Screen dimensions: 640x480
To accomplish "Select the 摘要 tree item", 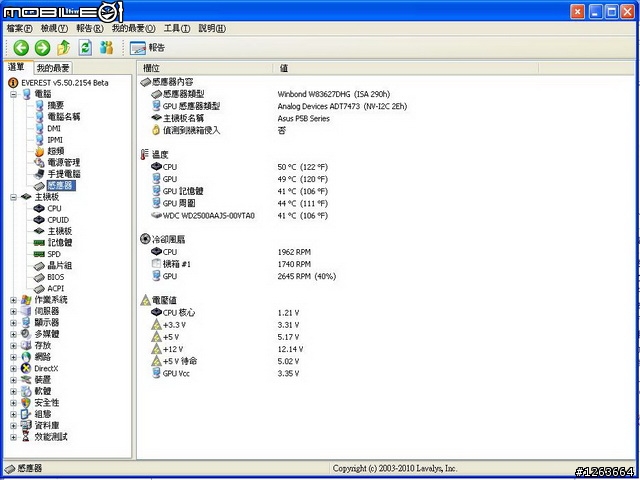I will [x=55, y=106].
